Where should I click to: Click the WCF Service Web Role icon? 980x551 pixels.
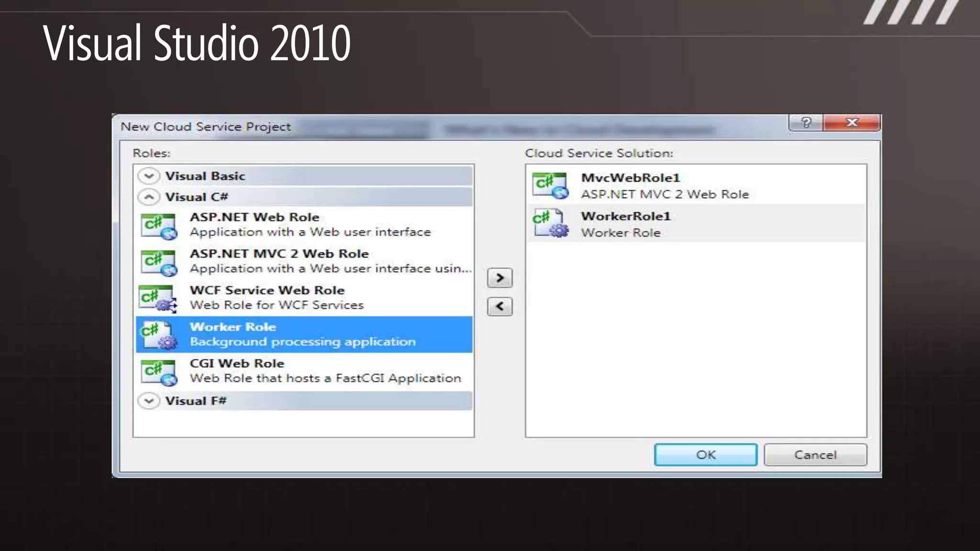(x=158, y=298)
